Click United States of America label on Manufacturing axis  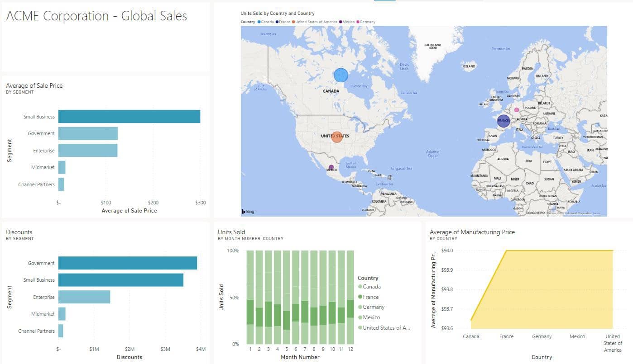point(613,343)
